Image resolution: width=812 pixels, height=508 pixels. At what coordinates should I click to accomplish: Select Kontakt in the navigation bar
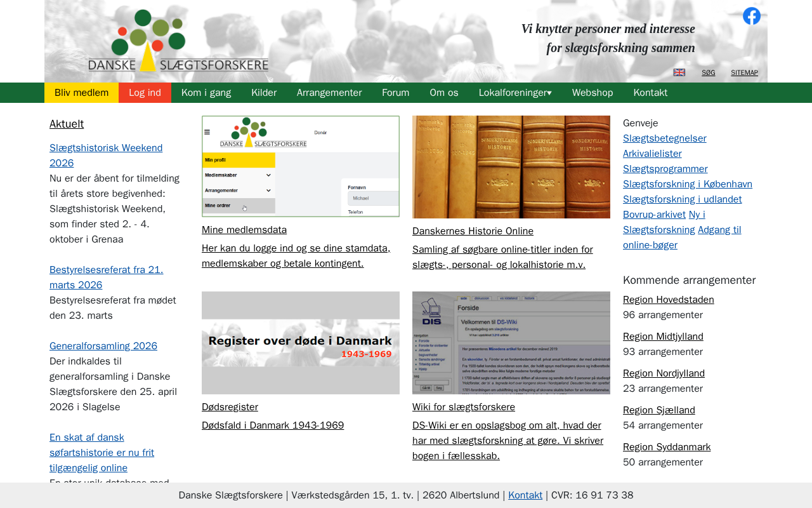[650, 93]
